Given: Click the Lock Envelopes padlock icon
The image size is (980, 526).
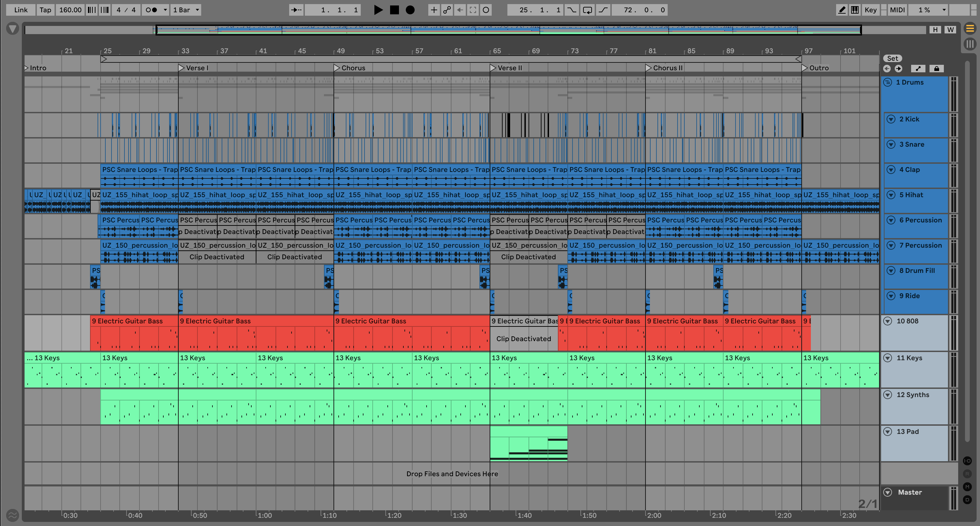Looking at the screenshot, I should coord(937,69).
